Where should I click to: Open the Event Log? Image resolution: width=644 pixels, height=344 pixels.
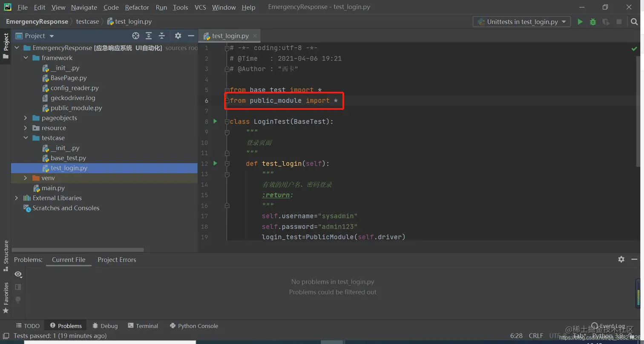click(x=609, y=326)
